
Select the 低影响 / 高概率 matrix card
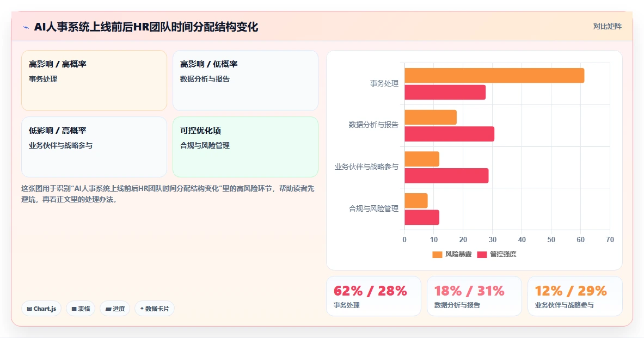94,146
